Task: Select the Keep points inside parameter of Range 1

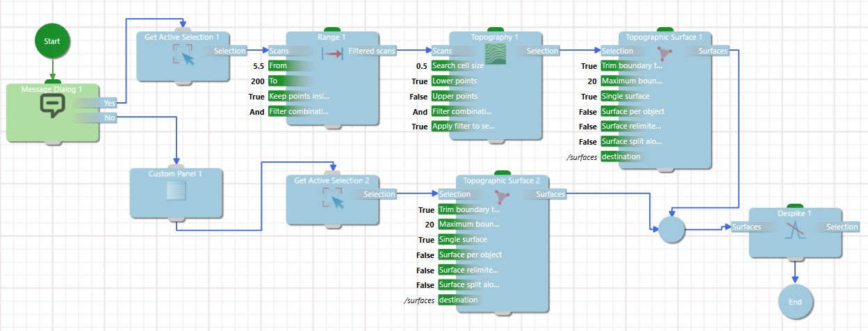Action: [x=300, y=97]
